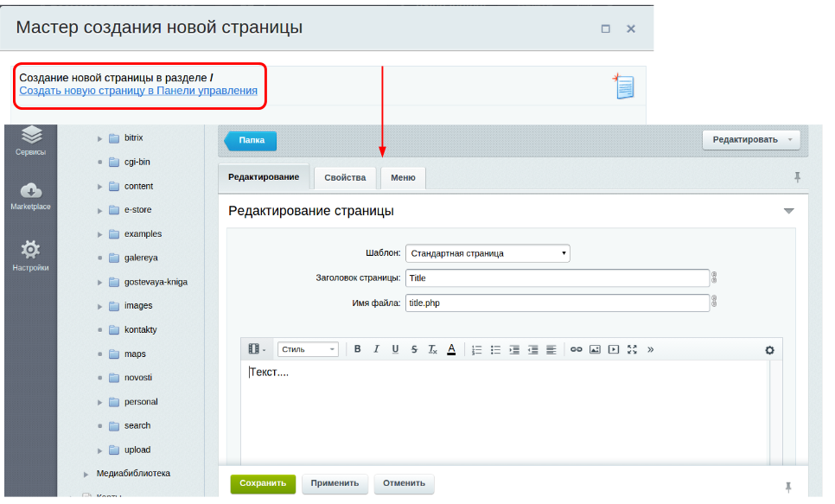Switch to the Свойства tab
Screen dimensions: 835x504
tap(345, 178)
